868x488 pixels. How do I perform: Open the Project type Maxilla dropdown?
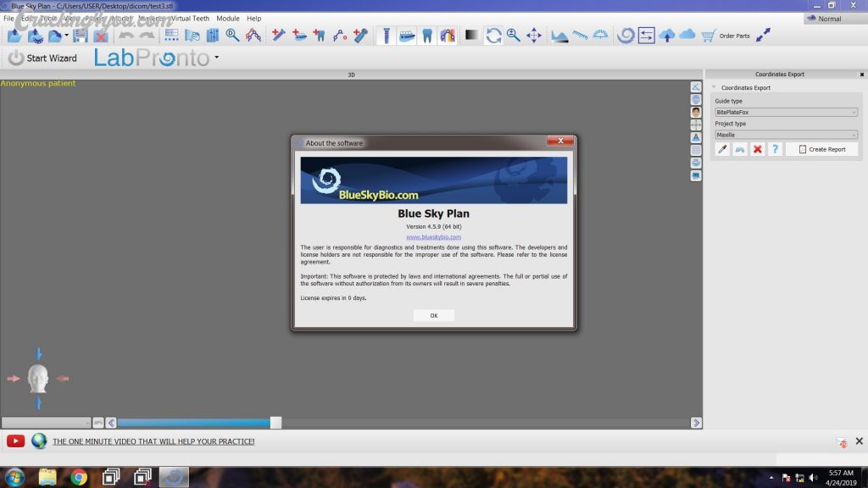786,135
